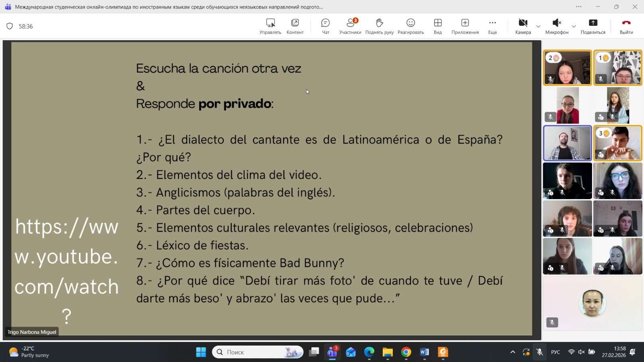Click the Управлять control button
Screen dimensions: 644x362
(x=270, y=26)
